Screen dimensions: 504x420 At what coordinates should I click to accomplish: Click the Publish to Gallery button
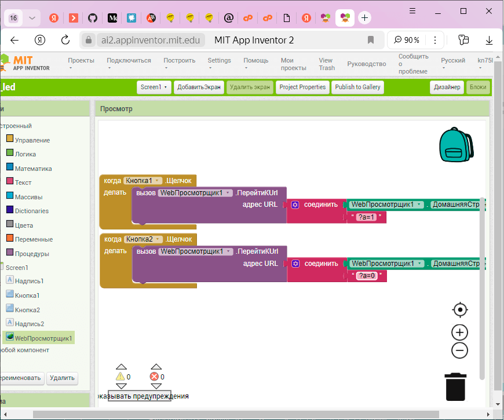point(357,87)
